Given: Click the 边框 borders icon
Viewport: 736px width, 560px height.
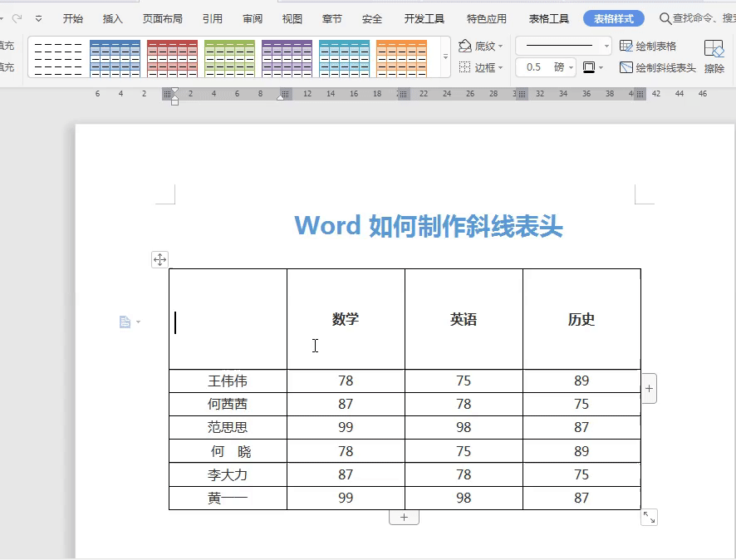Looking at the screenshot, I should coord(464,67).
